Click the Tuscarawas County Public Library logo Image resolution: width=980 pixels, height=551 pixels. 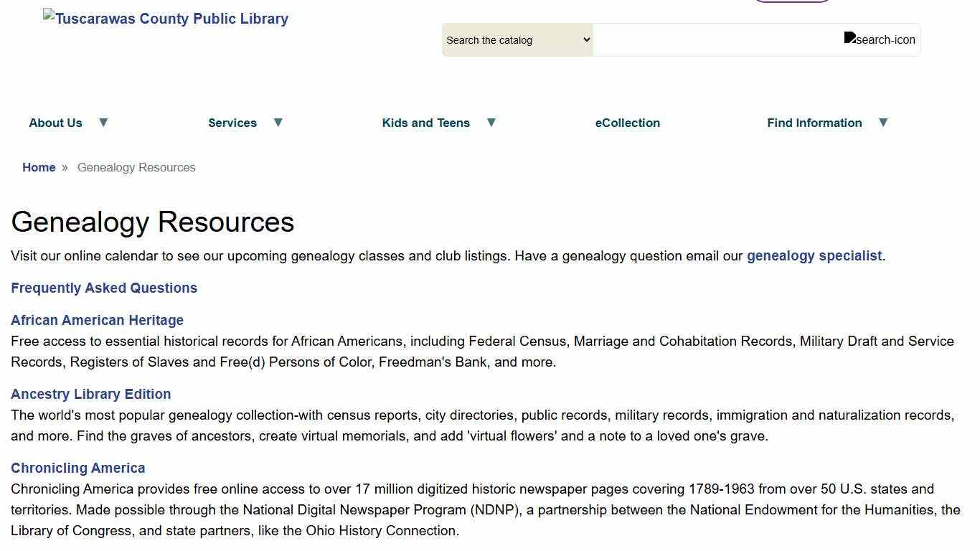point(165,19)
